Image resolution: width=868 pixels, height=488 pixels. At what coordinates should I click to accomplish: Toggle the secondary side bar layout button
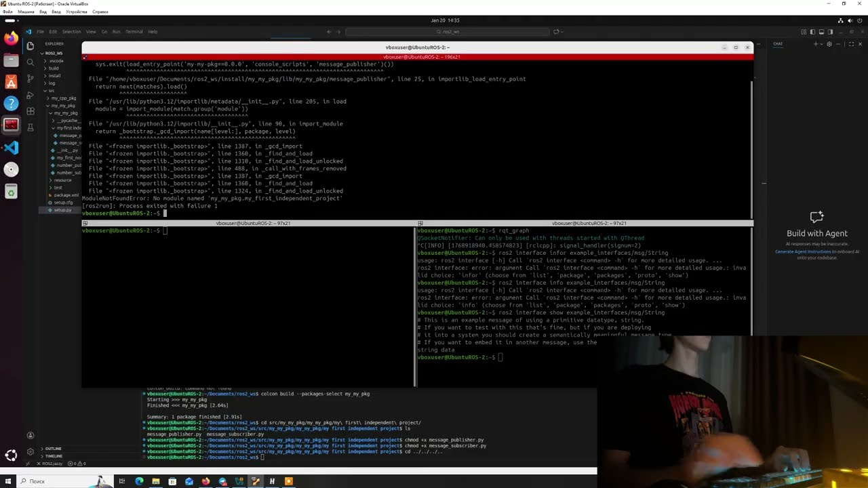coord(830,32)
